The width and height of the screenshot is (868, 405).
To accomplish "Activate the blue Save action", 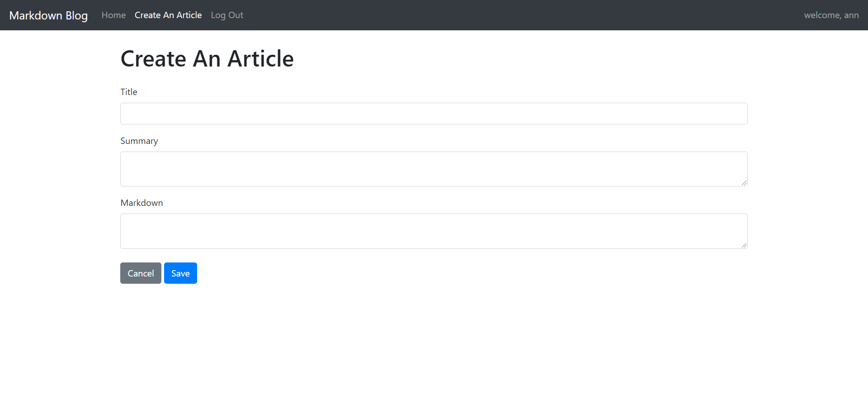I will [180, 273].
